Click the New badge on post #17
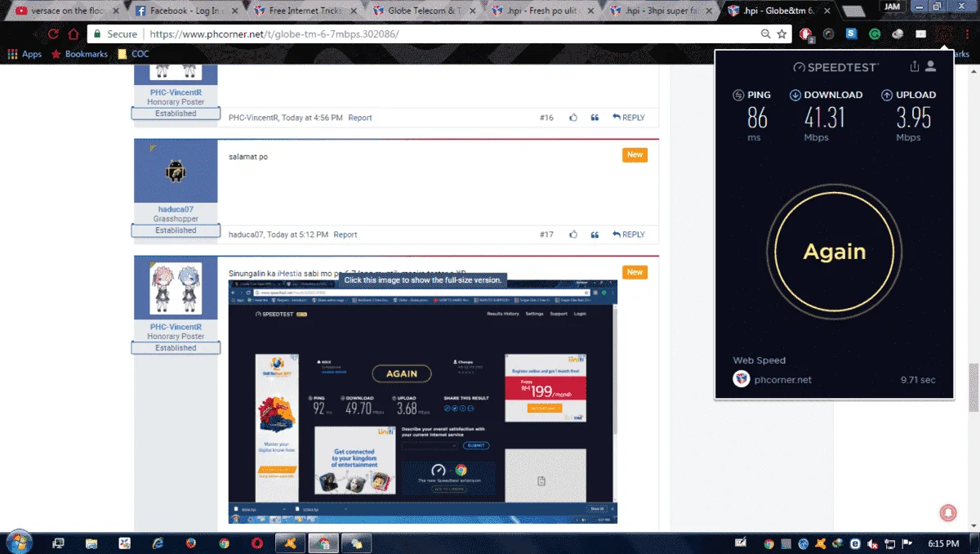Screen dimensions: 980x554 tap(635, 154)
